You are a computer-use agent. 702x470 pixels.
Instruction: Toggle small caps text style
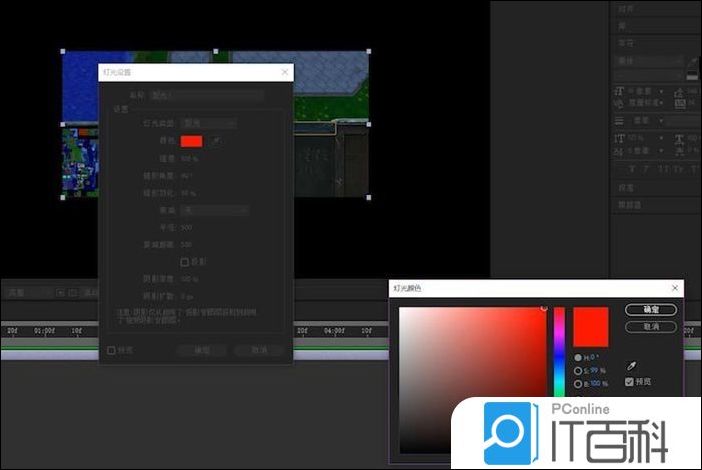679,169
